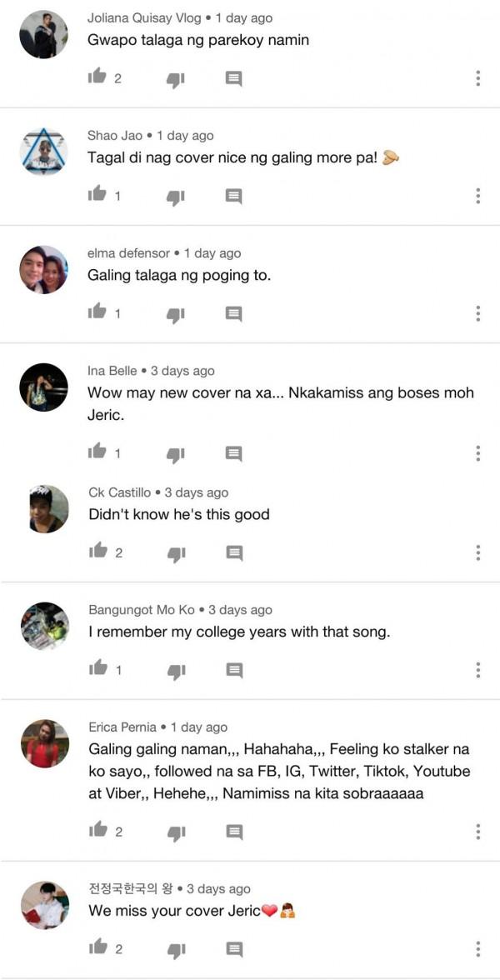Expand options menu for Erica Pernia's comment
Image resolution: width=500 pixels, height=980 pixels.
pyautogui.click(x=477, y=831)
